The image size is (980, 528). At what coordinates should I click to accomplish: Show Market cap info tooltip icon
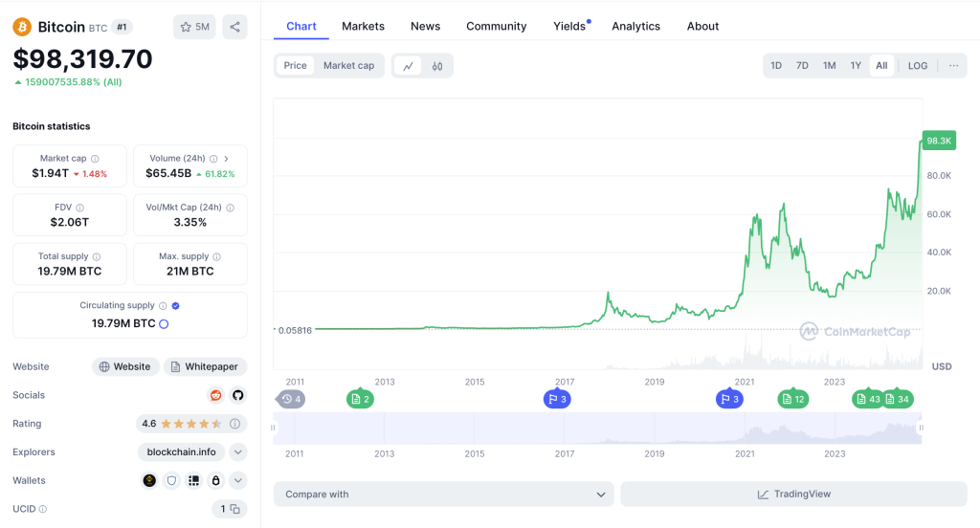click(x=95, y=159)
